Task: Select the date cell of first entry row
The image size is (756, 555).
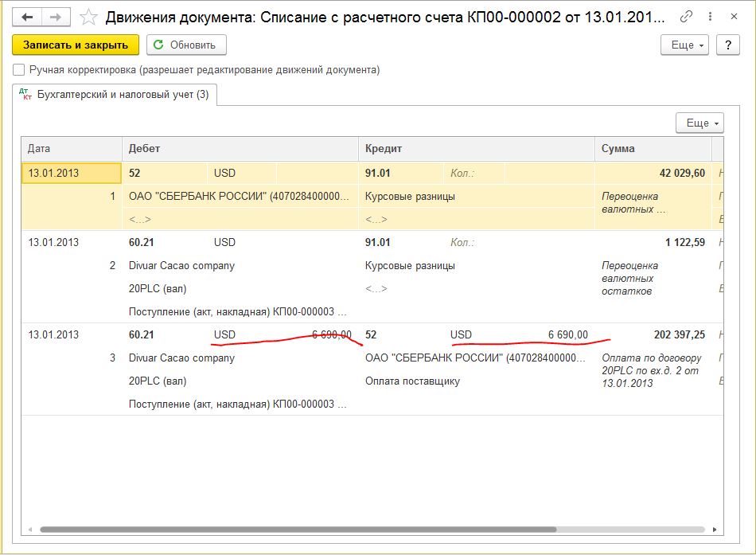Action: (72, 173)
